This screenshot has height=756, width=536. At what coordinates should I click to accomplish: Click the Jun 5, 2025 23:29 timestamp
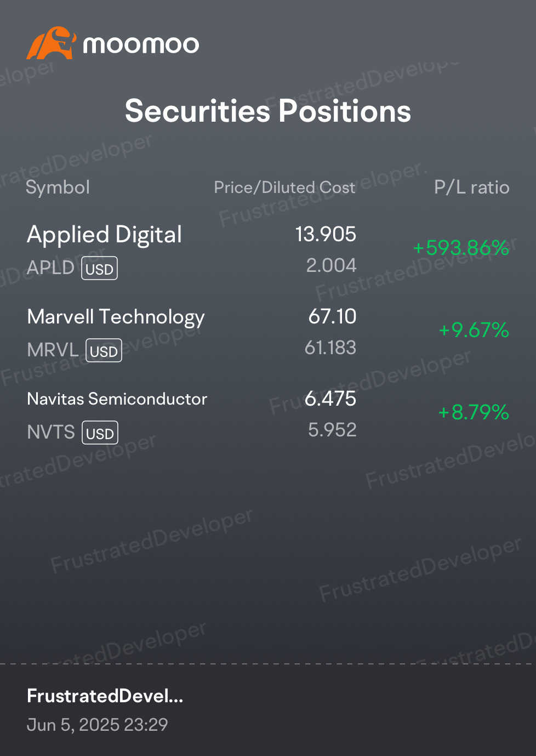98,725
